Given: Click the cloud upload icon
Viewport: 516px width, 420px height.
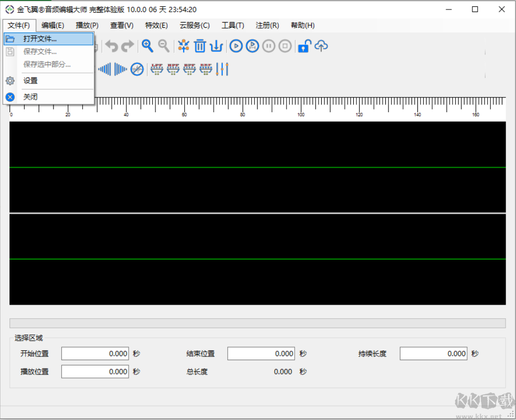Looking at the screenshot, I should tap(321, 46).
